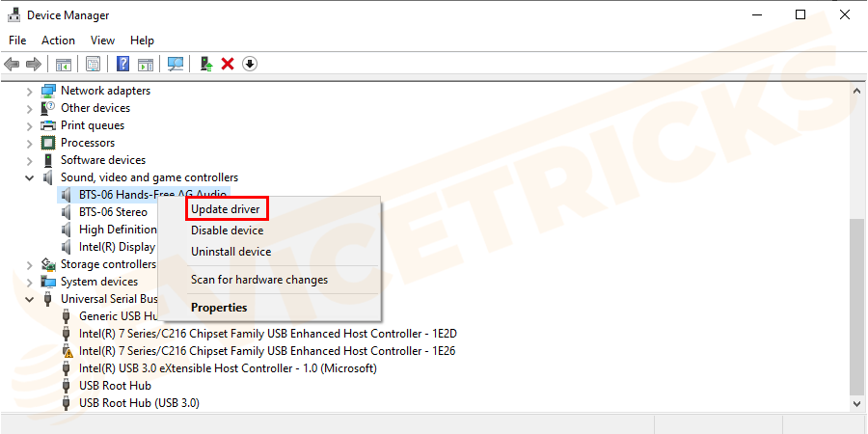Click the scrollbar up arrow
This screenshot has height=434, width=868.
[x=856, y=91]
